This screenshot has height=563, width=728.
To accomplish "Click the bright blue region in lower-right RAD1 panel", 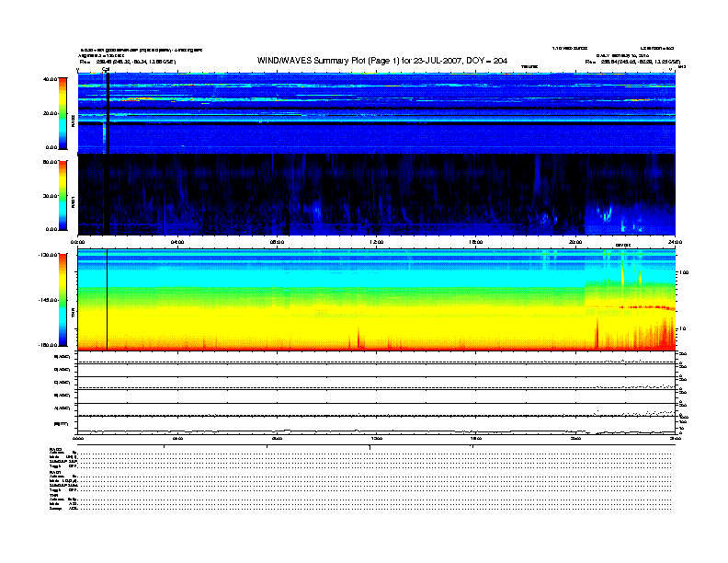I will [x=630, y=219].
